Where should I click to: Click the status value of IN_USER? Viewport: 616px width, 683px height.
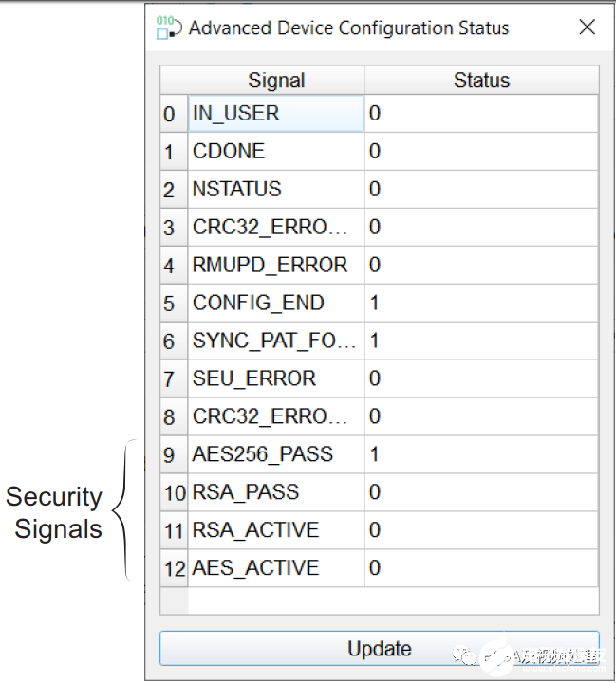tap(481, 114)
